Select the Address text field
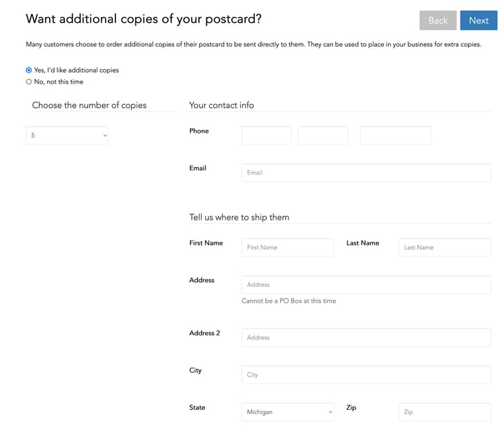 (366, 285)
